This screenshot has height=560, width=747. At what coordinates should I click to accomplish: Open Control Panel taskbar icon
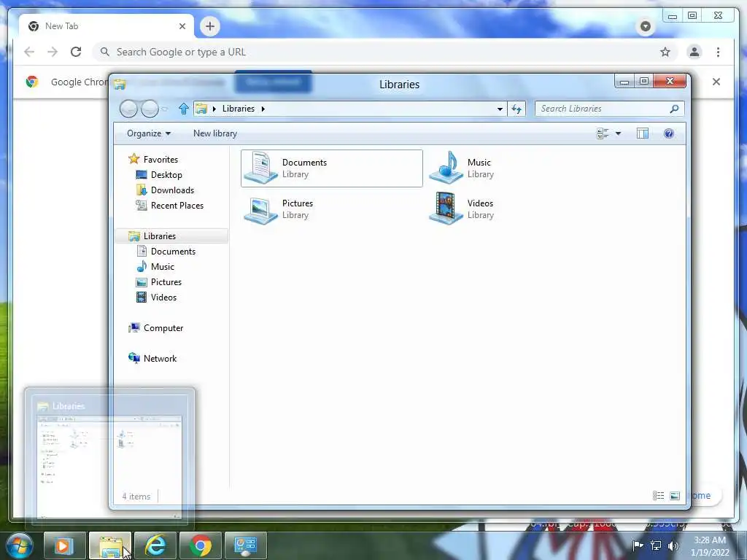(246, 545)
